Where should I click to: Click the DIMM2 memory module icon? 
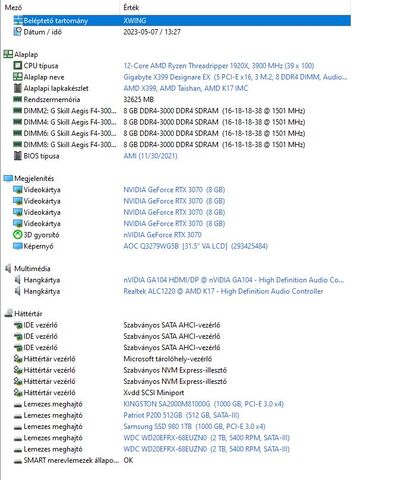point(17,110)
